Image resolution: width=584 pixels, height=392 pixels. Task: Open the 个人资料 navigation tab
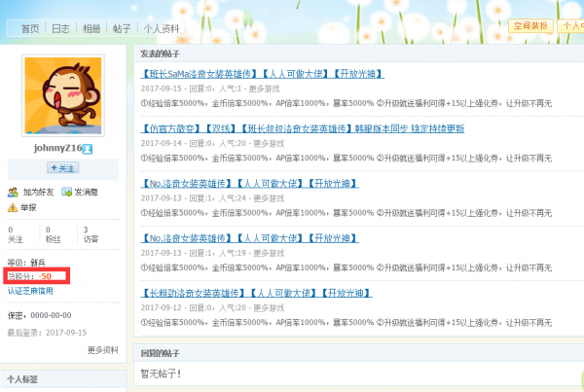(162, 28)
